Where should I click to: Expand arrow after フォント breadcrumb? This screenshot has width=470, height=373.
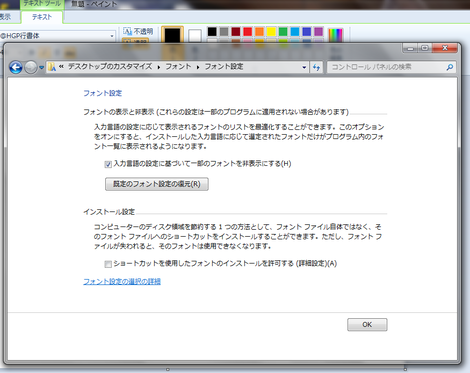pos(198,67)
